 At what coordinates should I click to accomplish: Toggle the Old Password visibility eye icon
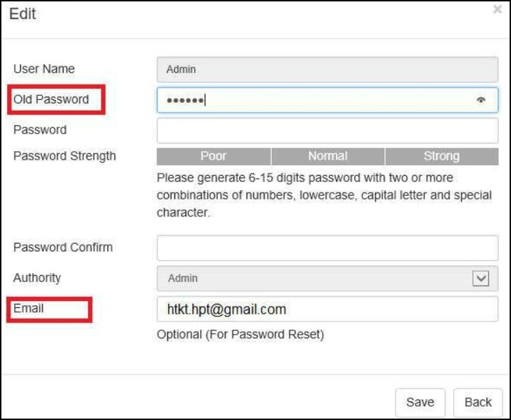[481, 100]
